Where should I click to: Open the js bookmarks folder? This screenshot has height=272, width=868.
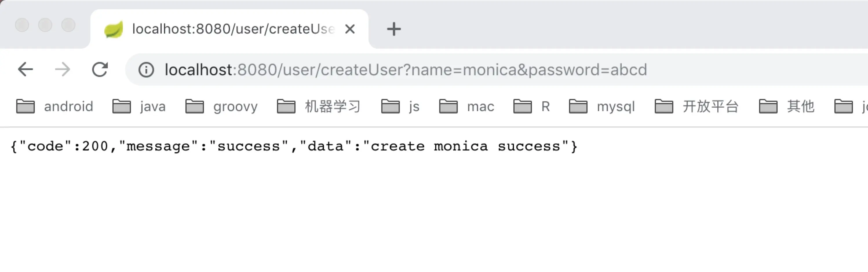(x=400, y=106)
